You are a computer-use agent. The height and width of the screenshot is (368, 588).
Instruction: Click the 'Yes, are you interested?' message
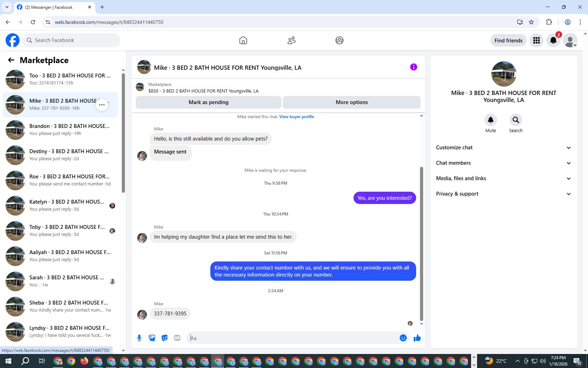point(385,198)
